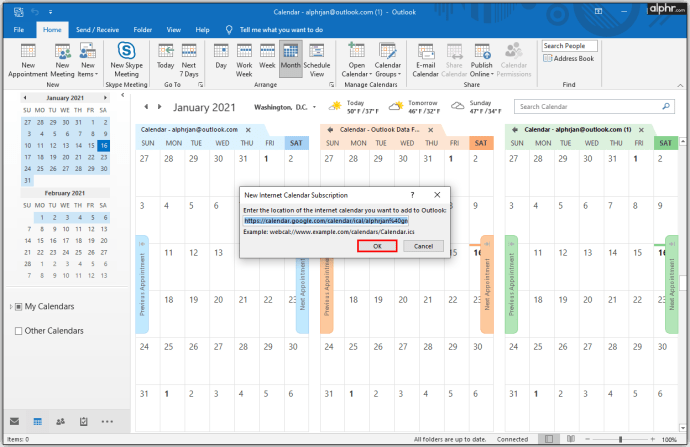Switch to Day view

click(x=221, y=57)
